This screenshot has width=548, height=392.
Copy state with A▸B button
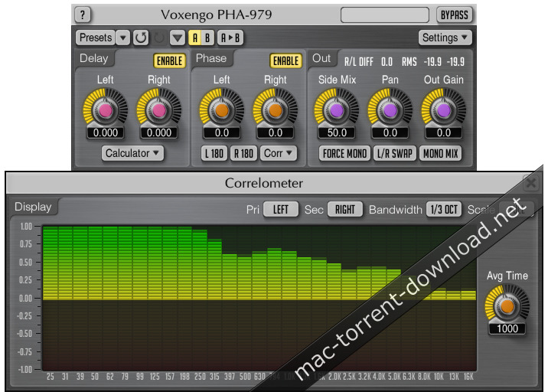click(x=230, y=38)
